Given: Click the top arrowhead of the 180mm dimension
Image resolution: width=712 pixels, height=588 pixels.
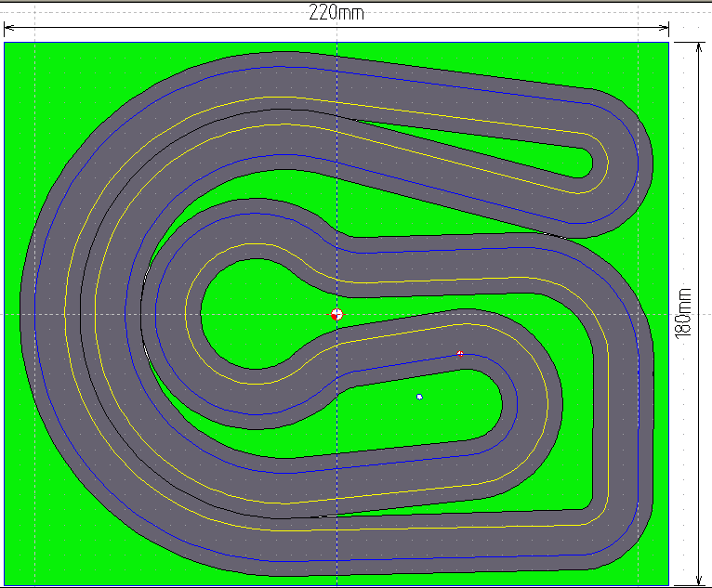Looking at the screenshot, I should (697, 48).
